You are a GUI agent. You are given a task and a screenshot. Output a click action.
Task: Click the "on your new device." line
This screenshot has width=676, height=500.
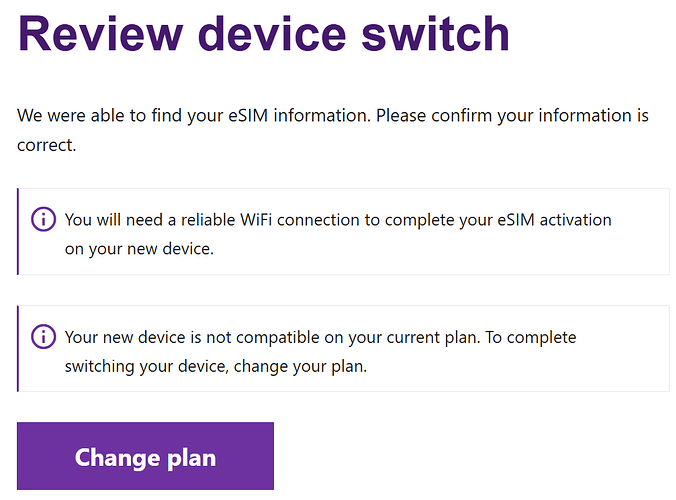coord(139,248)
